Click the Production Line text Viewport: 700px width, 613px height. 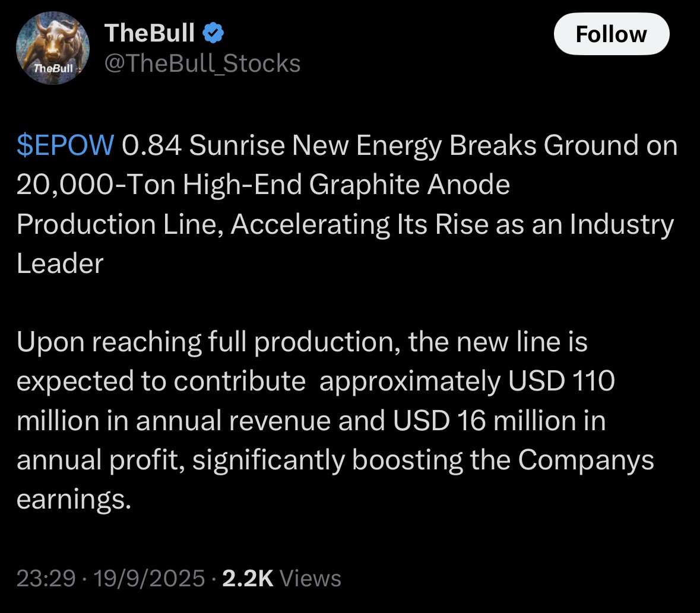click(x=119, y=224)
